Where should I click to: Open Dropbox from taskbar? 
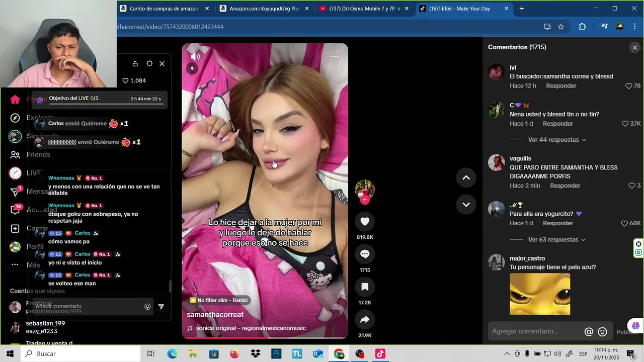256,354
